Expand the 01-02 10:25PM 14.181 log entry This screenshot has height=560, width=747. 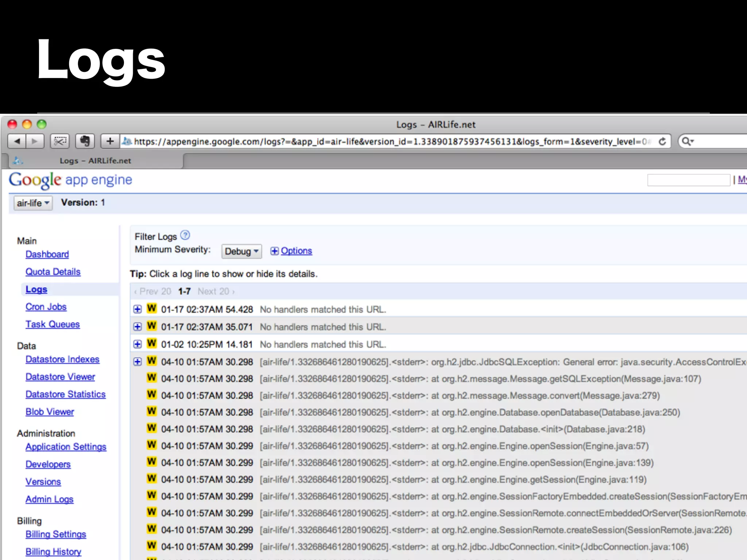(138, 345)
